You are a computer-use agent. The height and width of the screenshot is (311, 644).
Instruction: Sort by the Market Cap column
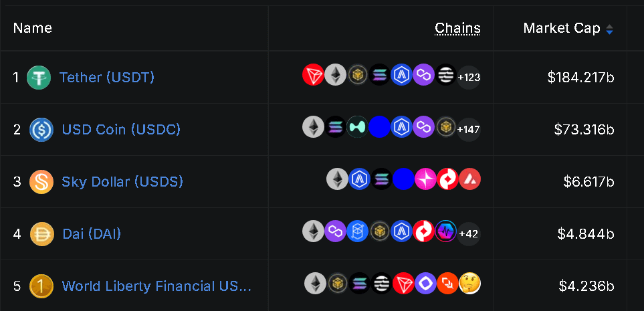[x=568, y=28]
